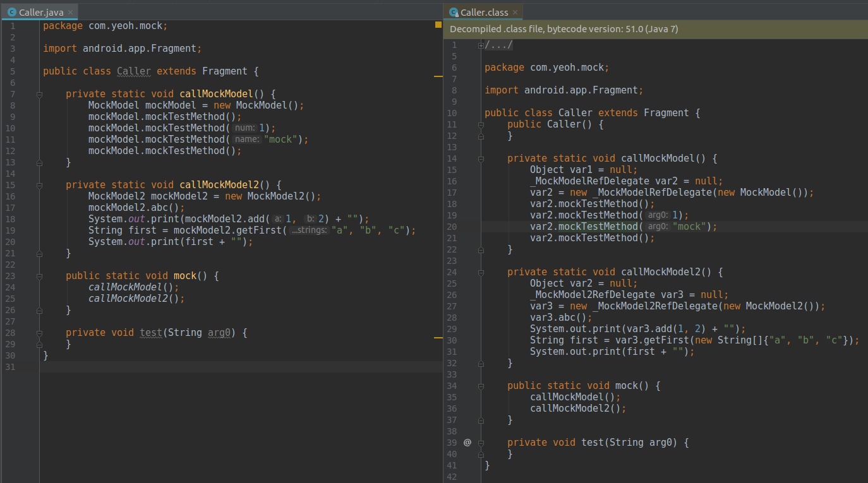Click underlined 'arg0' parameter in Caller.java
Viewport: 868px width, 483px height.
click(x=219, y=333)
